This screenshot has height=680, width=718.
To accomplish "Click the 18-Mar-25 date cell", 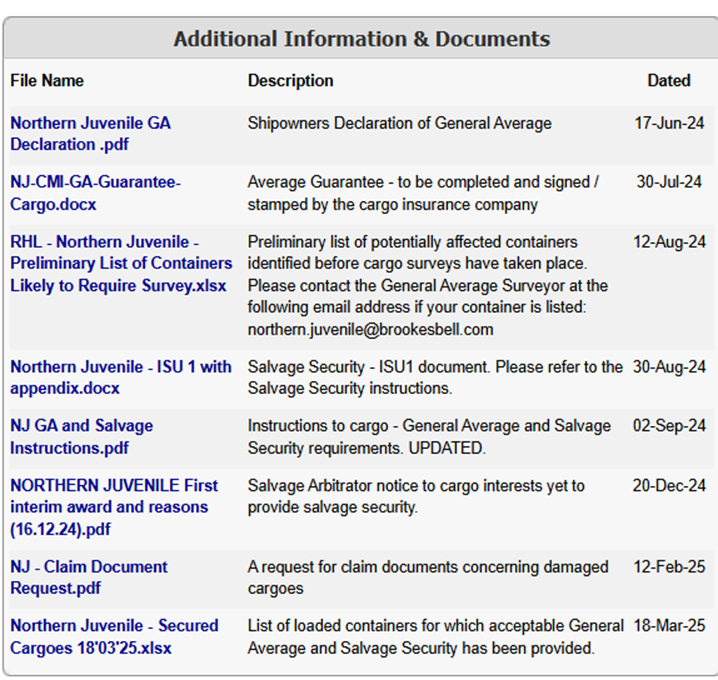I will point(668,626).
